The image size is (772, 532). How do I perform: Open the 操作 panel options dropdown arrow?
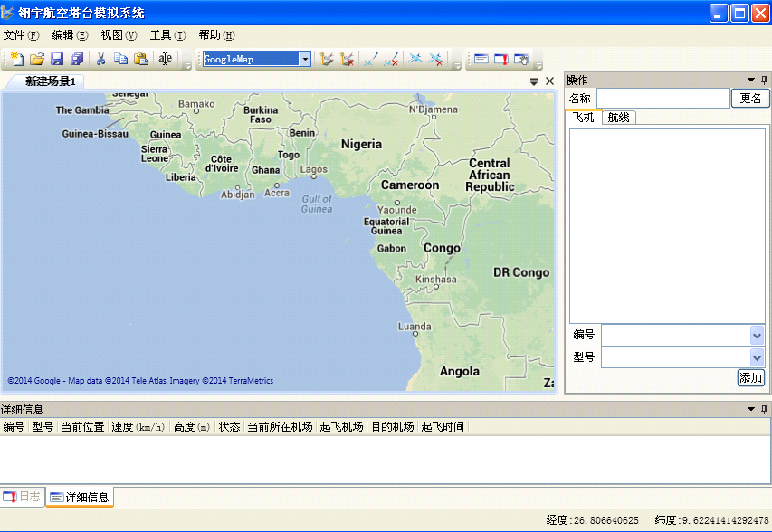click(751, 80)
